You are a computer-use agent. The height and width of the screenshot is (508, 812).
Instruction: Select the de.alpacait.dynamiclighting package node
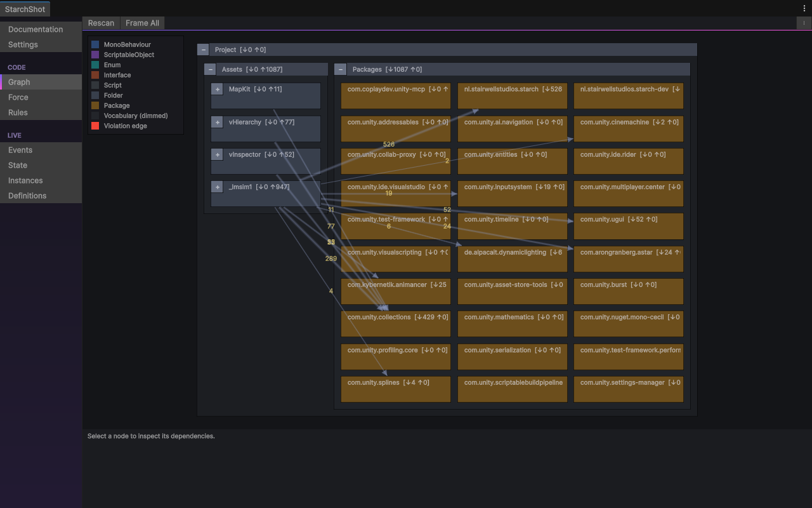pos(513,259)
